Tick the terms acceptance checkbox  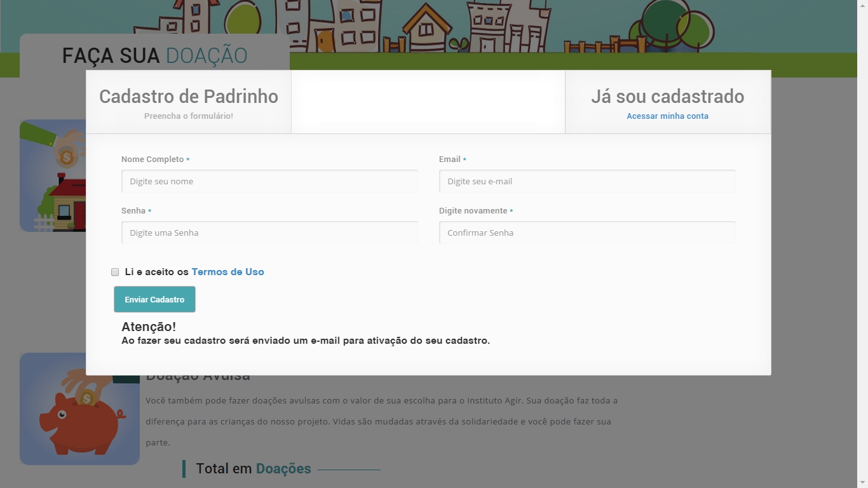pos(115,272)
